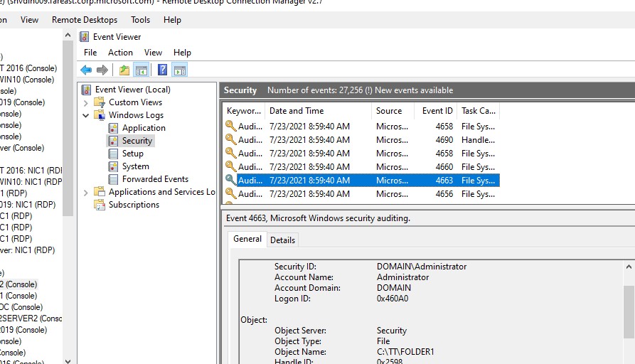Select the Subscriptions tree item
Image resolution: width=635 pixels, height=364 pixels.
134,205
